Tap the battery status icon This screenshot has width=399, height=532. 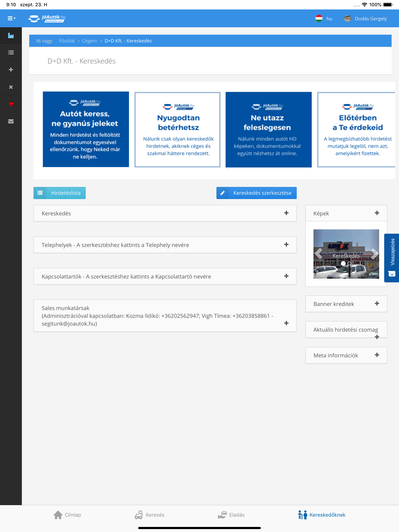pos(388,4)
